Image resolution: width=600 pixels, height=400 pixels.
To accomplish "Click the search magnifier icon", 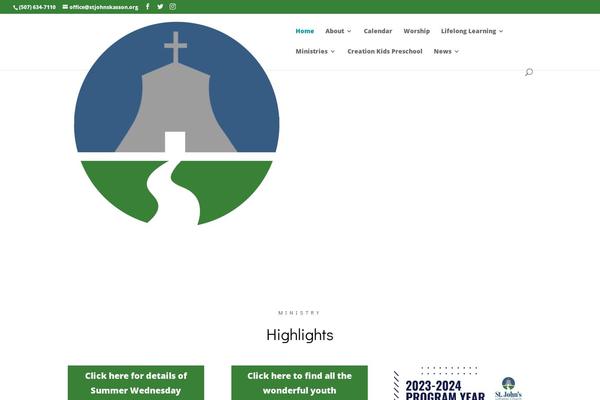I will click(x=529, y=72).
